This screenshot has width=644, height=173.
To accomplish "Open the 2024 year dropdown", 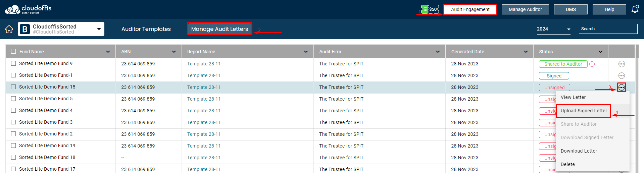I will [x=554, y=29].
